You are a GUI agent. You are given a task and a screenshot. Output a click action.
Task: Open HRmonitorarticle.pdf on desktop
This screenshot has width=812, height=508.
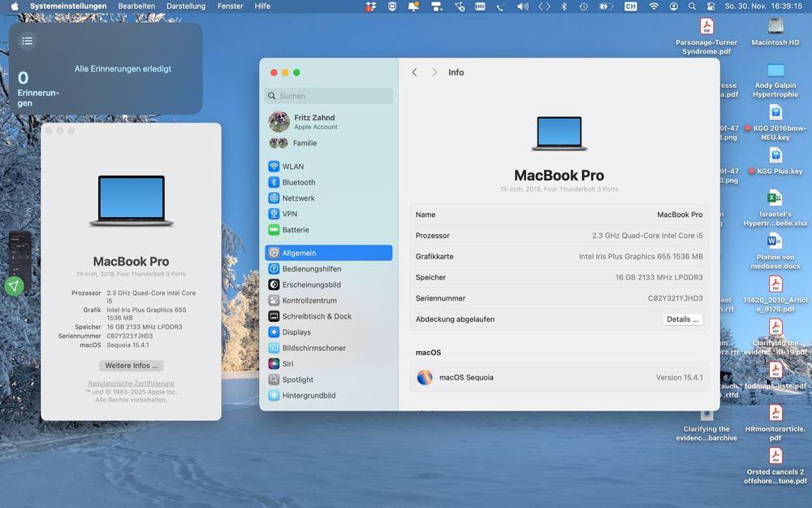[x=775, y=423]
